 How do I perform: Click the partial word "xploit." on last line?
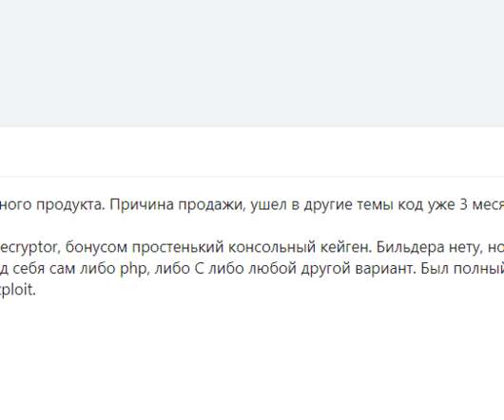tap(18, 290)
